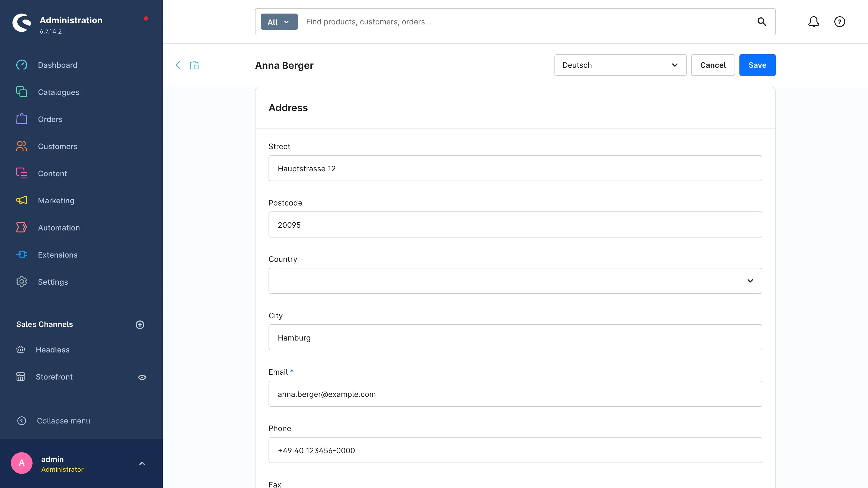Image resolution: width=868 pixels, height=488 pixels.
Task: Focus the Email input field
Action: (x=515, y=394)
